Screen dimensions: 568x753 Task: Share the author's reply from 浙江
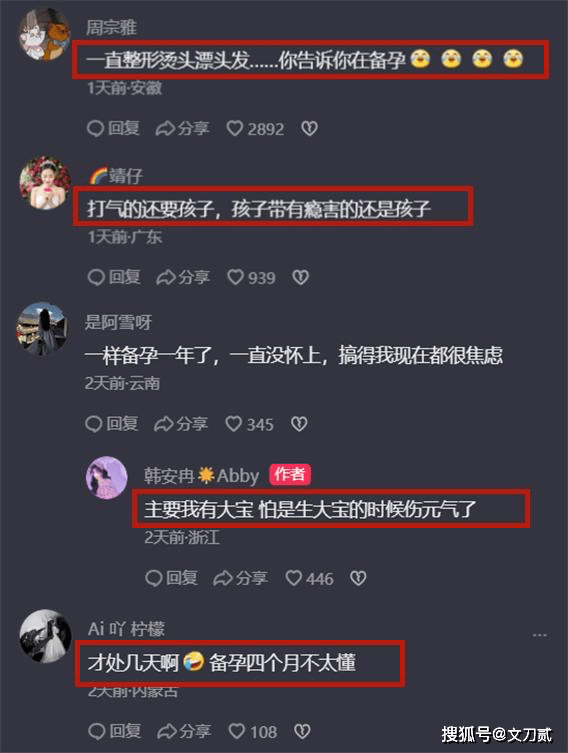[x=241, y=578]
